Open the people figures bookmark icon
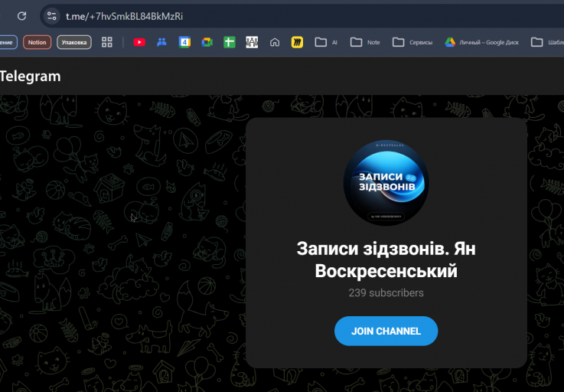564x392 pixels. tap(252, 42)
